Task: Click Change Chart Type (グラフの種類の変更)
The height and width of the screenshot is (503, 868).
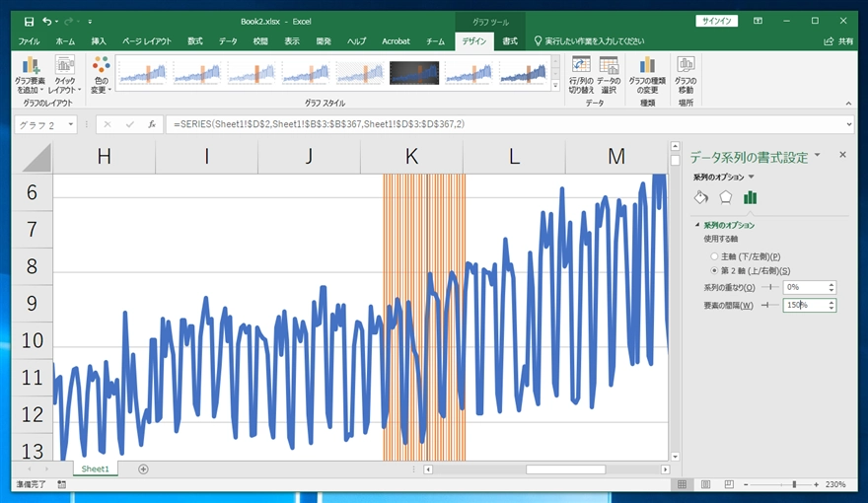Action: [x=647, y=75]
